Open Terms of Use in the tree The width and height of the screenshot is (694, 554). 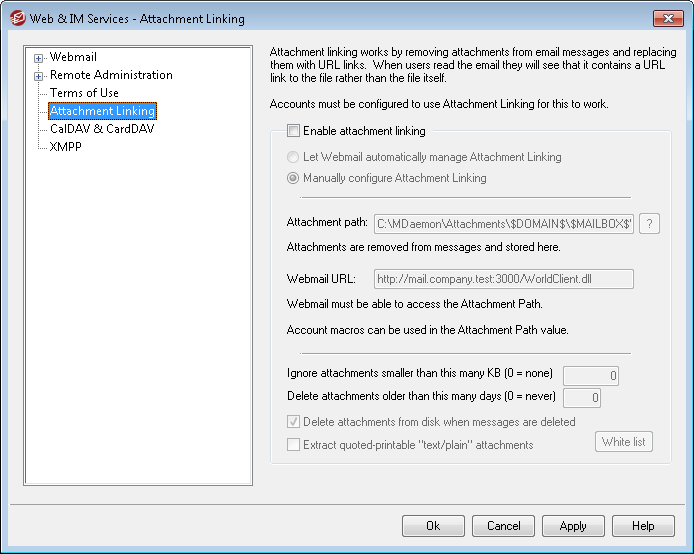[84, 93]
